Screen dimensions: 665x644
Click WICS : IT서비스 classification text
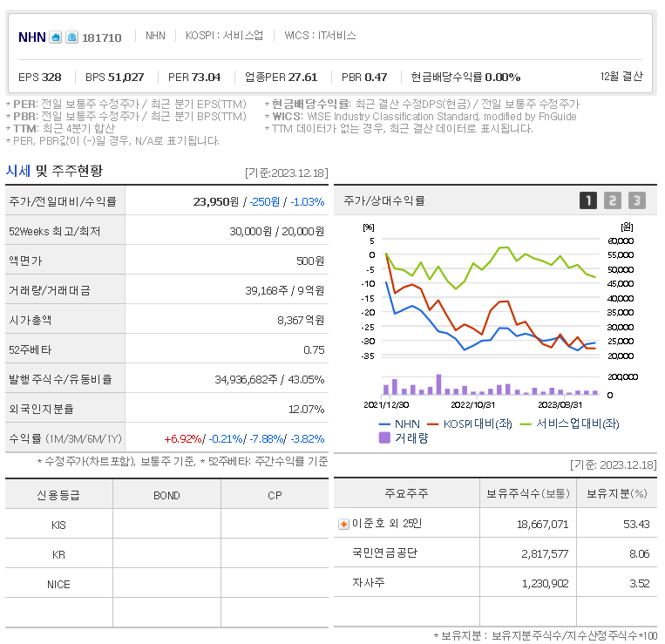tap(320, 35)
